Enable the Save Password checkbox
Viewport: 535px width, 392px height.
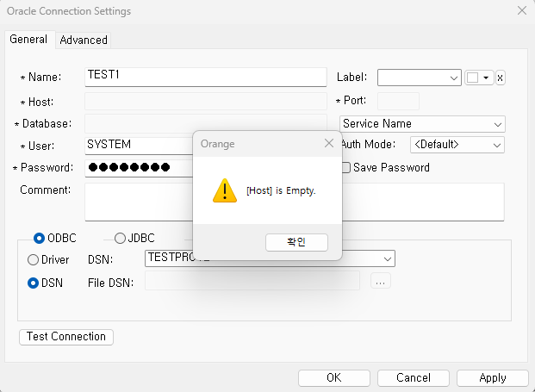click(x=345, y=167)
